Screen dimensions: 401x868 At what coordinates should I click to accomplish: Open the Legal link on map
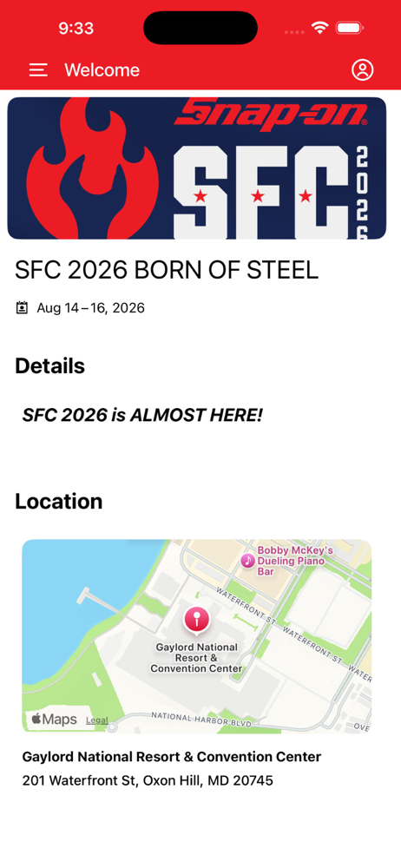pyautogui.click(x=97, y=720)
